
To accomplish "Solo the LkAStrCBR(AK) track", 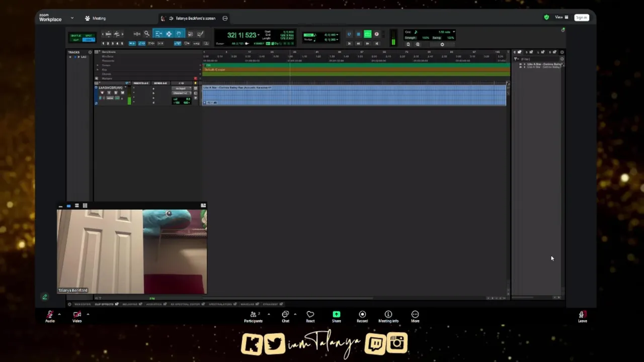I will pyautogui.click(x=116, y=93).
